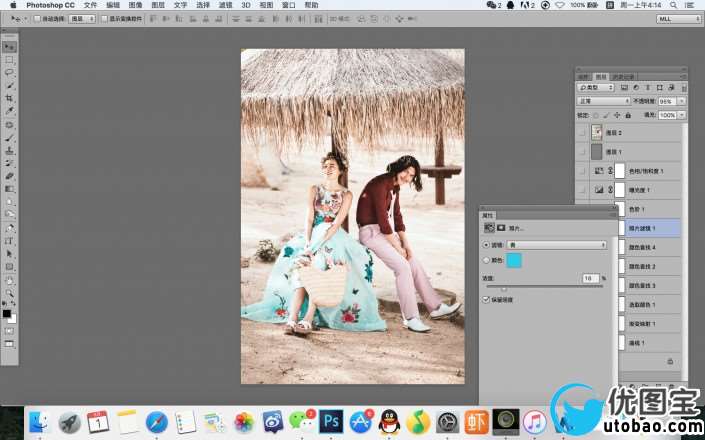
Task: Open the opacity slider arrow
Action: pyautogui.click(x=682, y=102)
